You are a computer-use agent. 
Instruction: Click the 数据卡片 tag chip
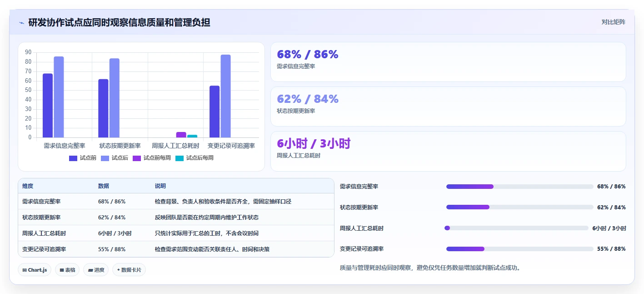click(x=129, y=270)
